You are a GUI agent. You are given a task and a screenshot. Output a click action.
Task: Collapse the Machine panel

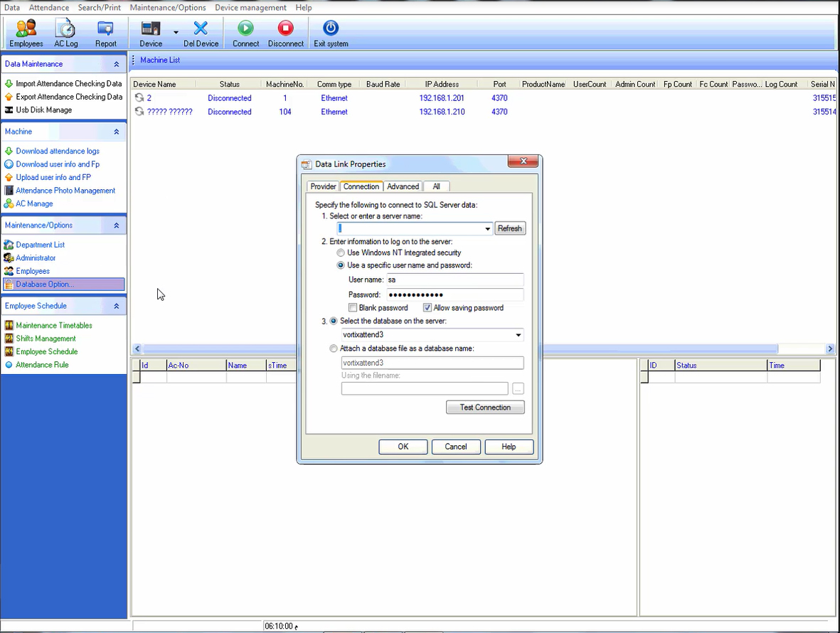(x=116, y=132)
